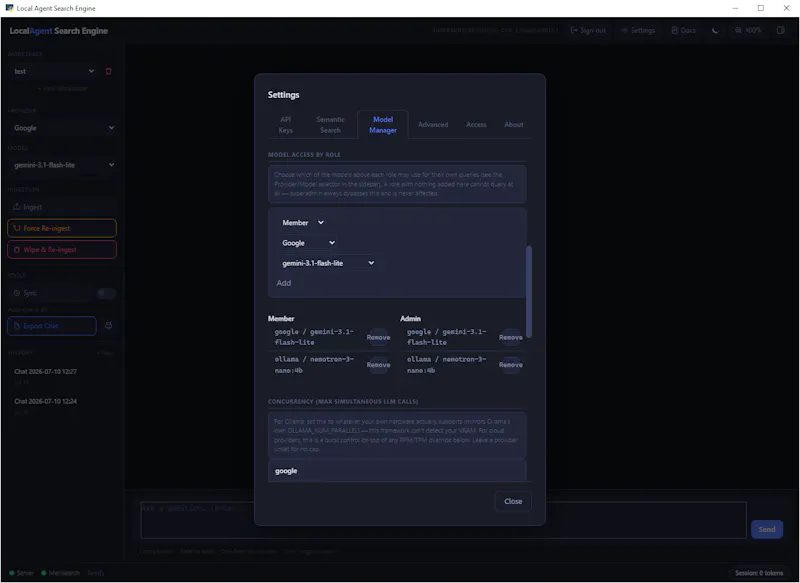Click the LocalAgent Search Engine logo

(59, 31)
